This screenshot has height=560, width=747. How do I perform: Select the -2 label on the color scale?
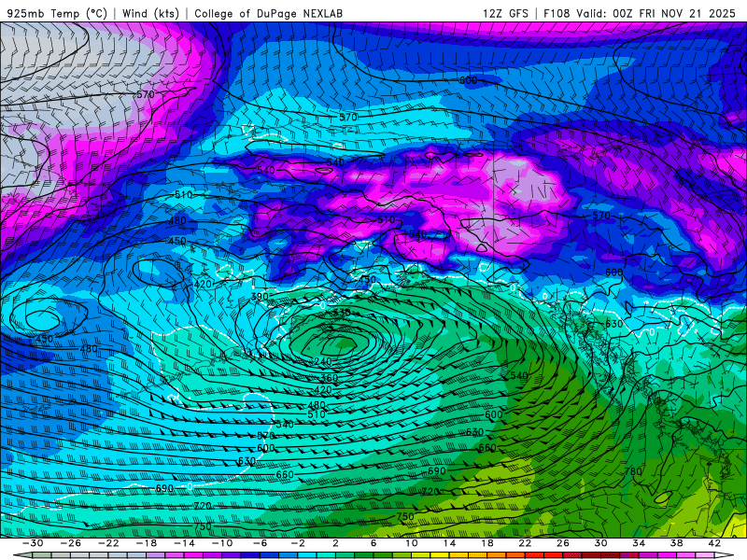[297, 543]
